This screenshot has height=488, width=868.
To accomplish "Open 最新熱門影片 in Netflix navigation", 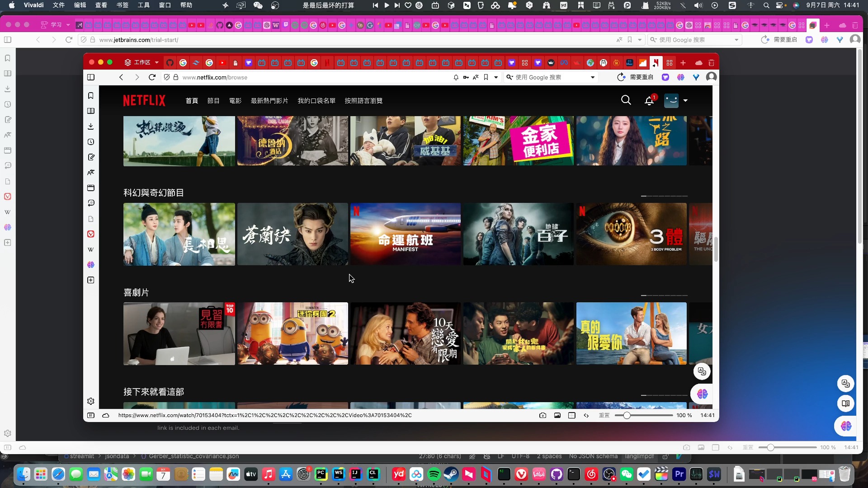I will pos(269,101).
